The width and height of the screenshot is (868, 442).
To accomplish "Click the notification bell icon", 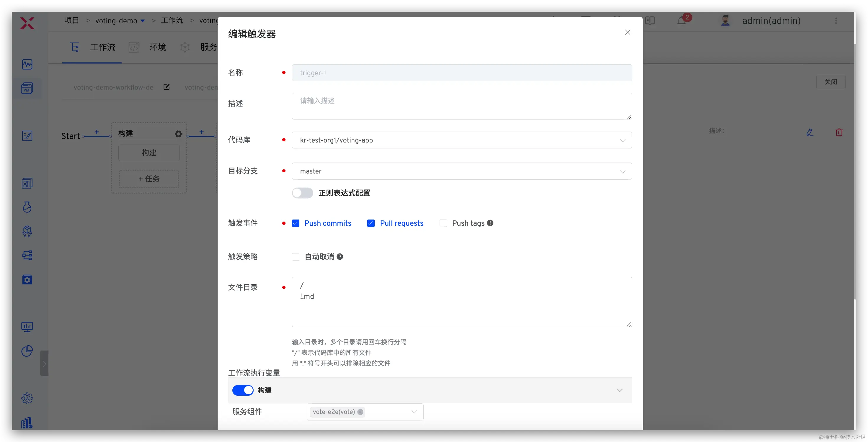I will [682, 21].
